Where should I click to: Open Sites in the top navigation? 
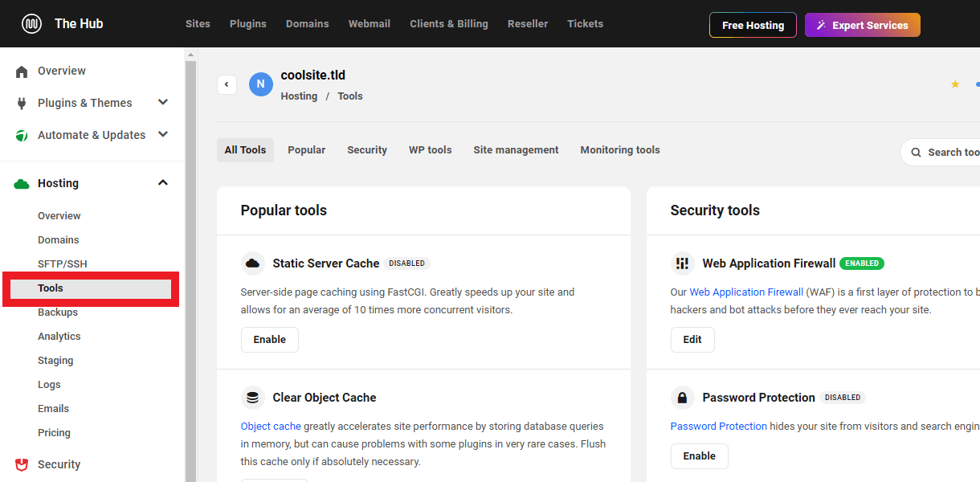point(198,24)
